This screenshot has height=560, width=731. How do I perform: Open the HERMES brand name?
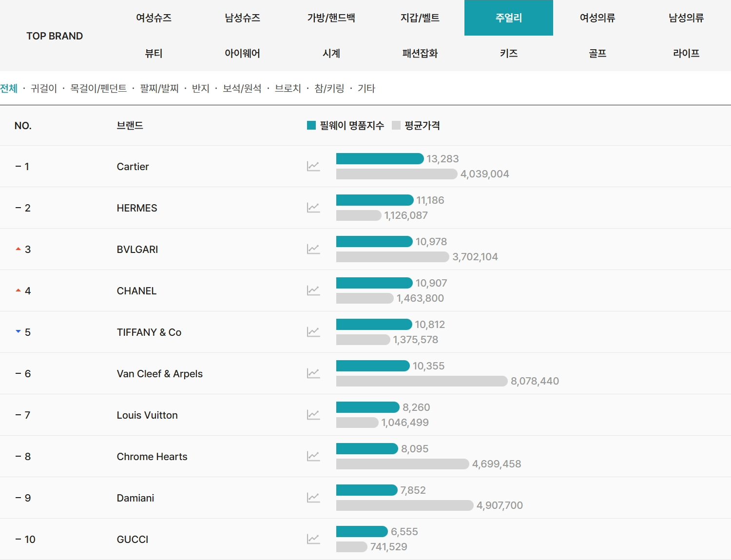(137, 208)
